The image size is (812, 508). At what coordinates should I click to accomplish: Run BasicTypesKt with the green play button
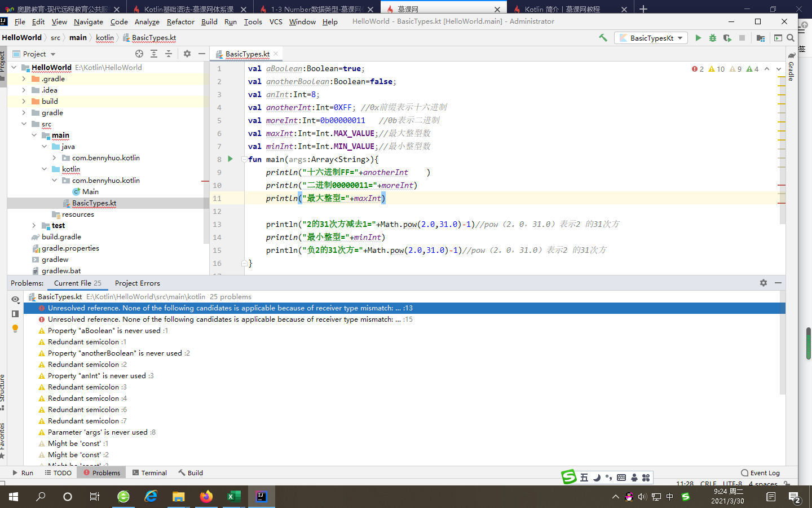pos(698,38)
